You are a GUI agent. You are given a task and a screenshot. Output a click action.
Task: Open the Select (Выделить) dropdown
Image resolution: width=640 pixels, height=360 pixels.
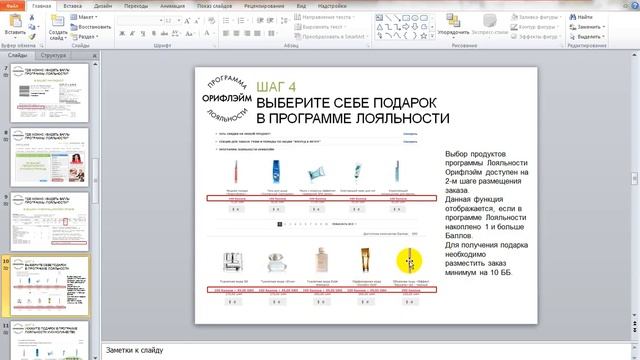[x=587, y=37]
